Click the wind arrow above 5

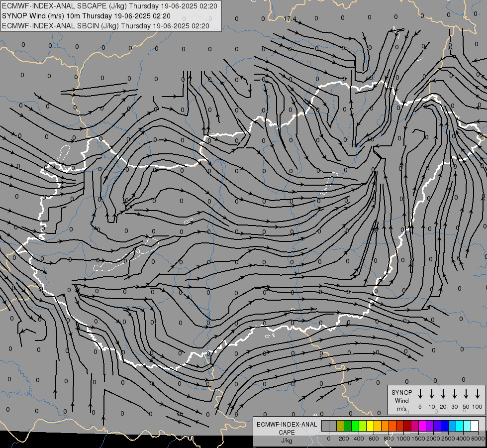pyautogui.click(x=420, y=394)
